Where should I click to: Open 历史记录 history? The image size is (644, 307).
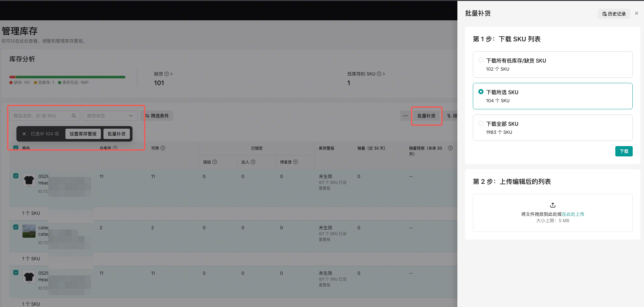614,14
